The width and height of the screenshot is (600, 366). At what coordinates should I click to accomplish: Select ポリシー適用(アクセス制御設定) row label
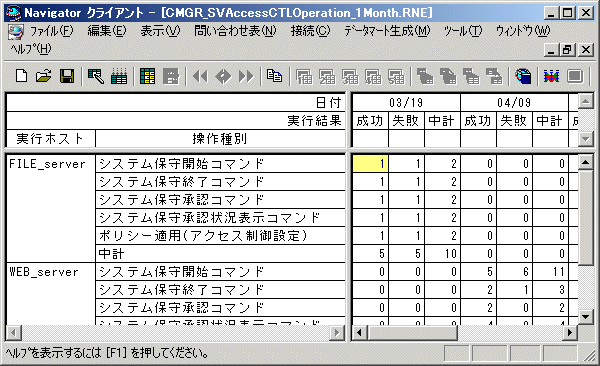[x=220, y=235]
